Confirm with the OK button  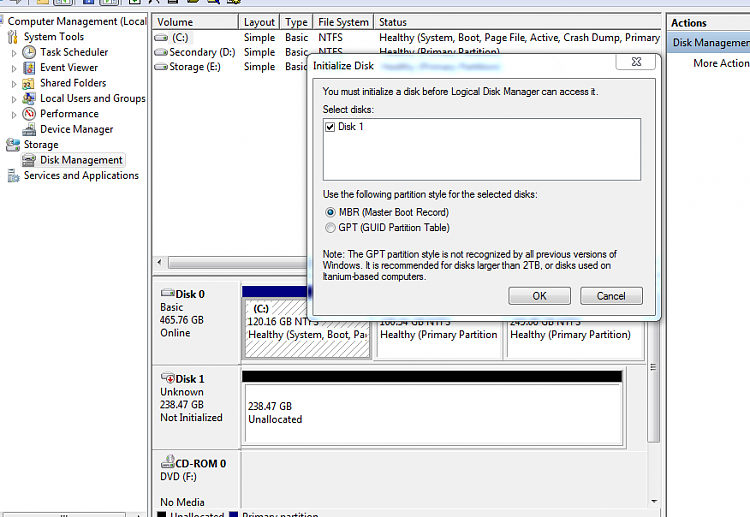coord(540,296)
